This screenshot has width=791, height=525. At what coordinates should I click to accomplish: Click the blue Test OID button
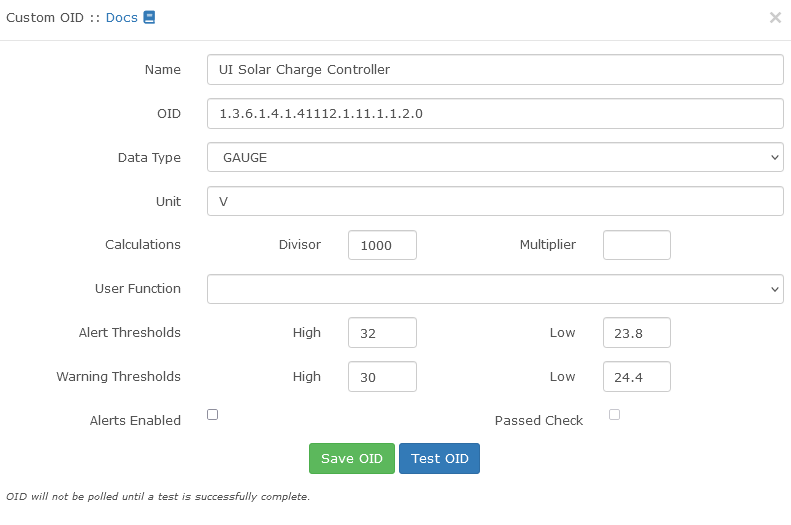coord(439,459)
